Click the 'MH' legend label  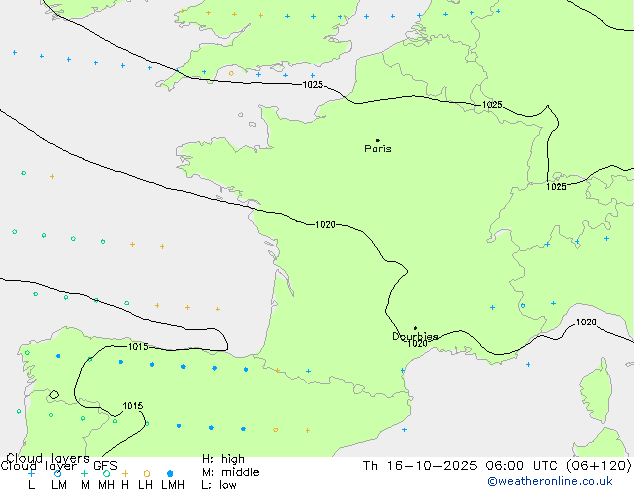point(106,485)
